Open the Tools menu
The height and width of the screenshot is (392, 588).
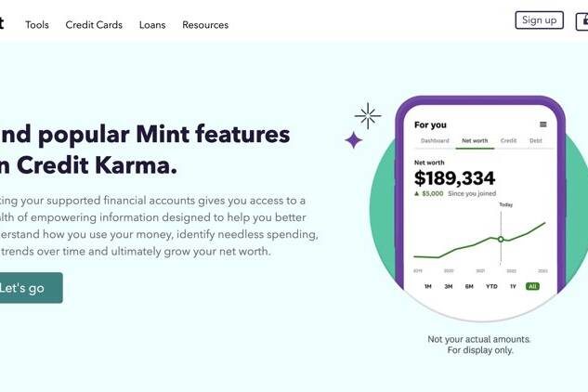click(x=37, y=25)
